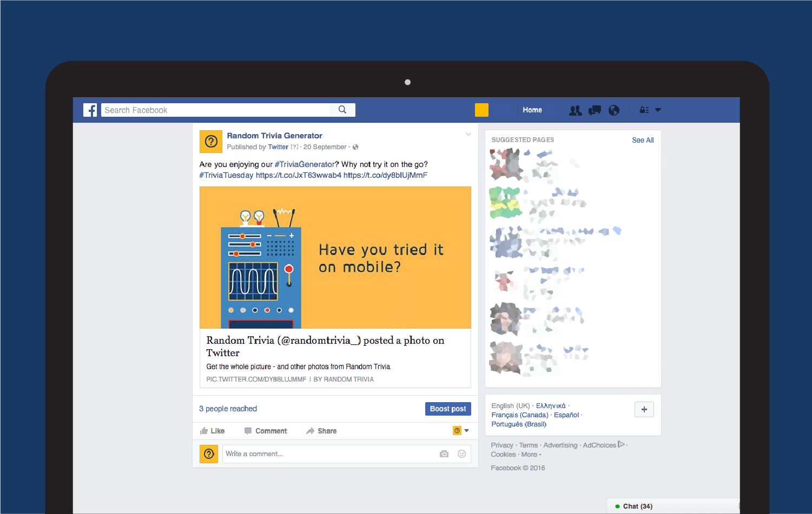Expand the More footer menu
The height and width of the screenshot is (514, 812).
[531, 455]
